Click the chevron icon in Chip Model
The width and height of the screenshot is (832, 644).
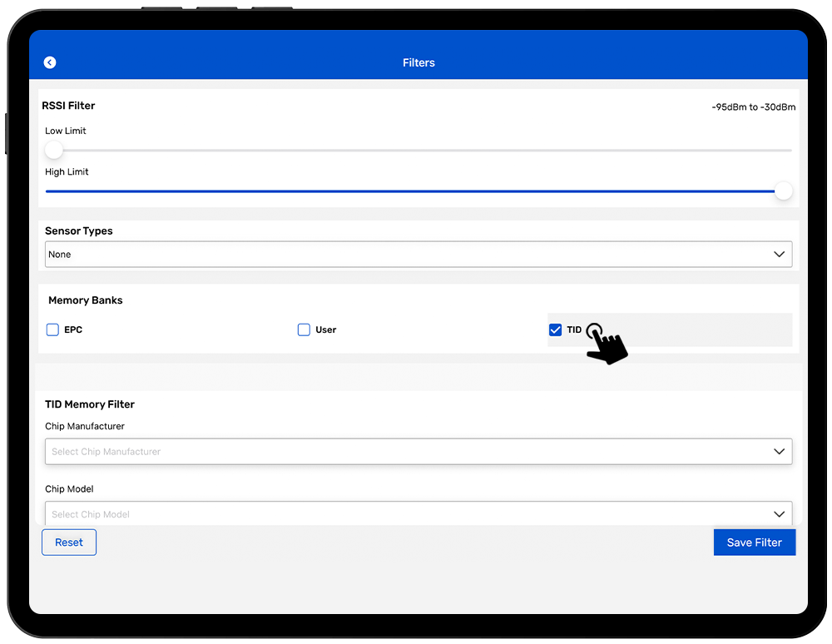tap(779, 514)
